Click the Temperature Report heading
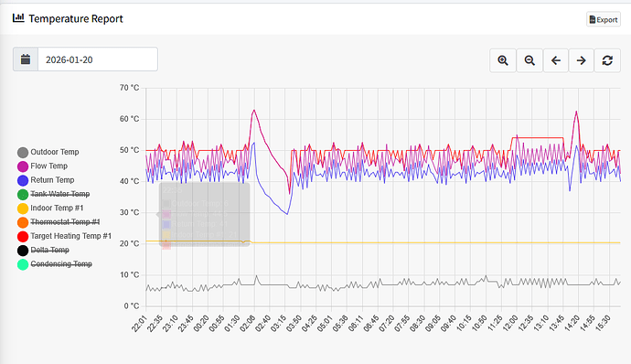 (76, 18)
